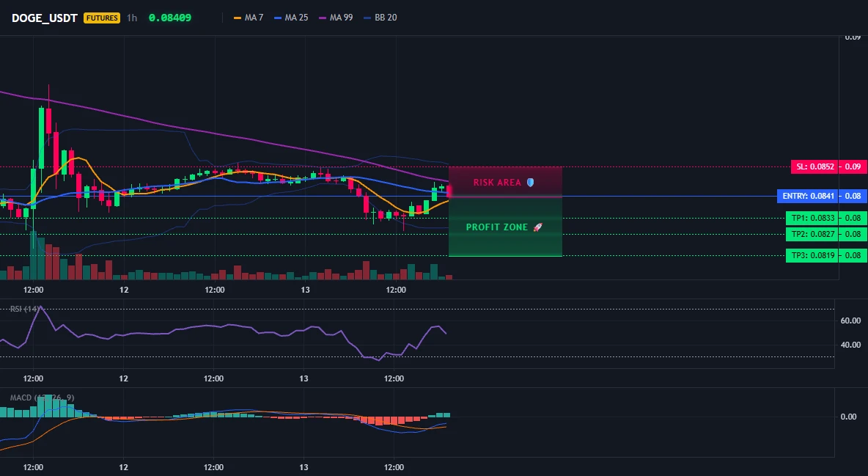Select the 1h timeframe label
The width and height of the screenshot is (868, 476).
point(132,18)
